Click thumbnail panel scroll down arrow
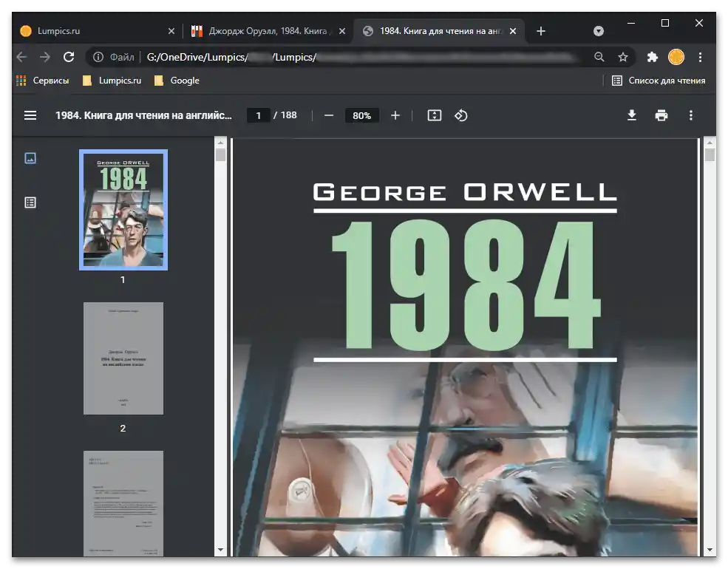This screenshot has height=569, width=728. [x=220, y=550]
